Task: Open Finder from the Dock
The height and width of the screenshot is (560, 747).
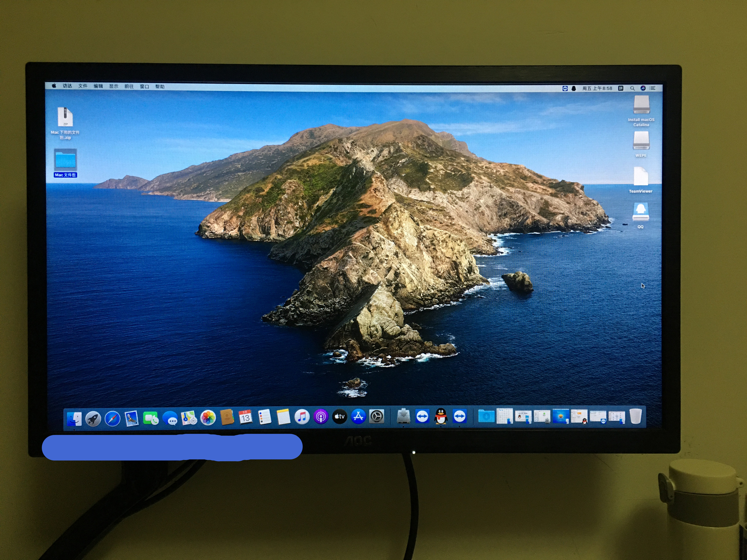Action: point(74,419)
